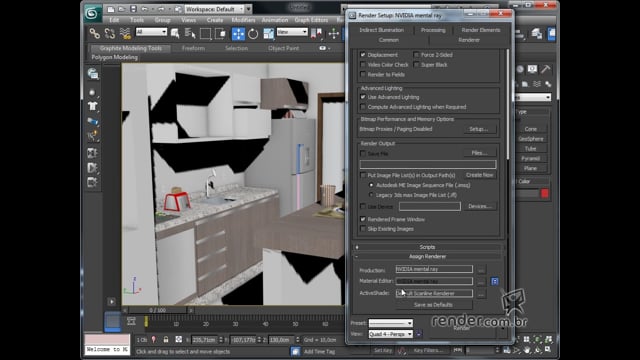Switch to the Renderer tab
640x360 pixels.
coord(469,40)
